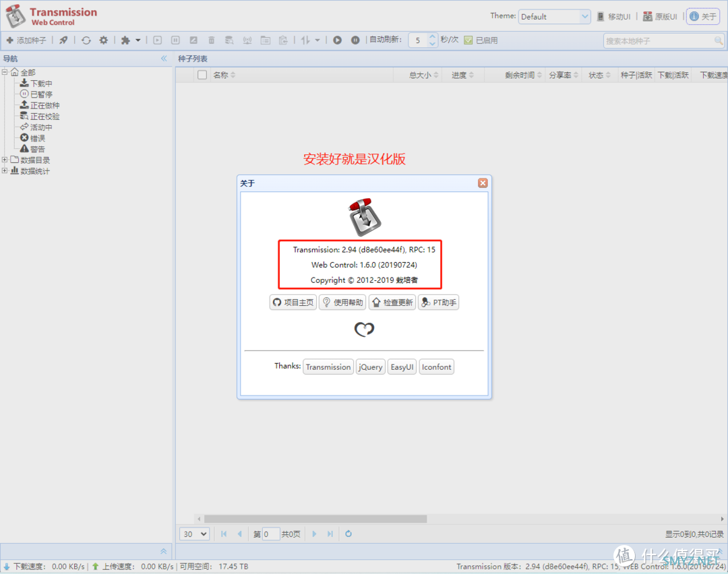Click the copy-path clipboard toolbar icon

(283, 40)
